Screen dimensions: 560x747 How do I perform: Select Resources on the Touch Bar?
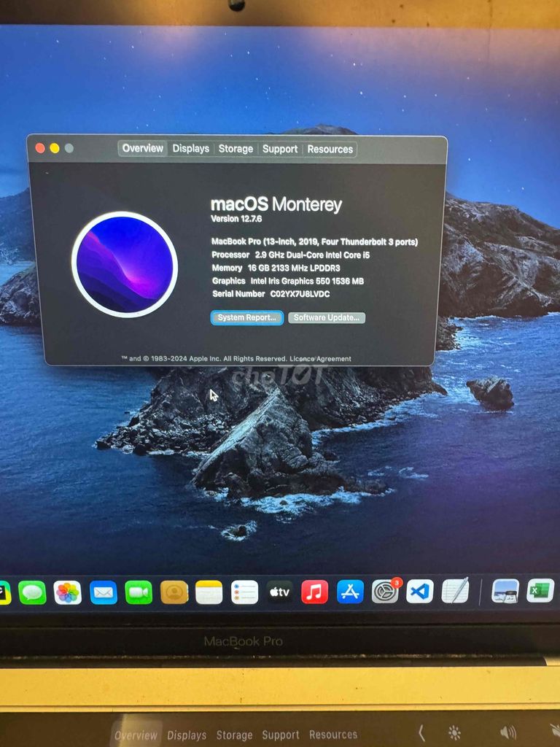click(333, 735)
